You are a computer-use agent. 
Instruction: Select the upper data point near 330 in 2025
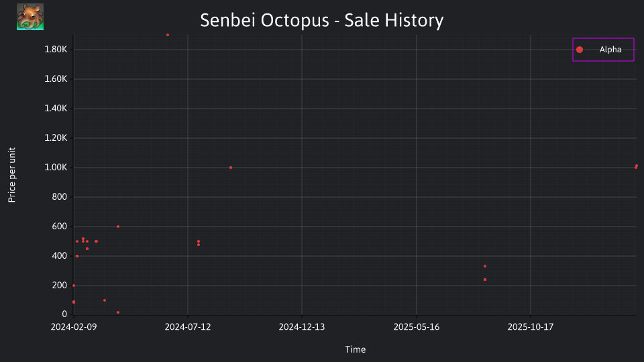coord(485,266)
